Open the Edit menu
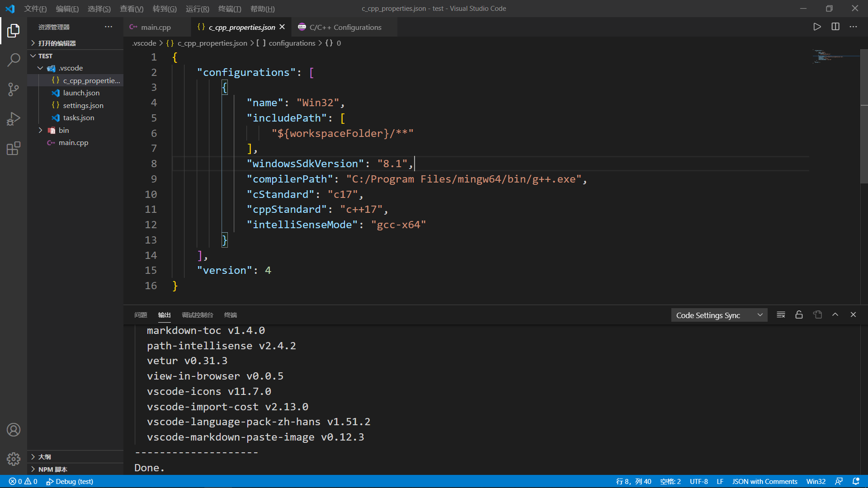The width and height of the screenshot is (868, 488). coord(67,9)
